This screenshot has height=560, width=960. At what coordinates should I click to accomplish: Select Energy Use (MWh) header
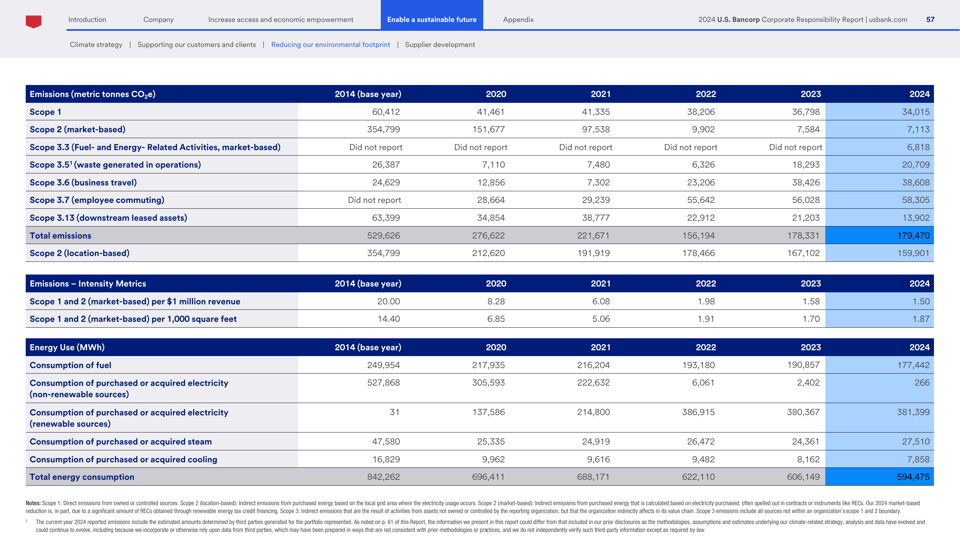pos(67,348)
